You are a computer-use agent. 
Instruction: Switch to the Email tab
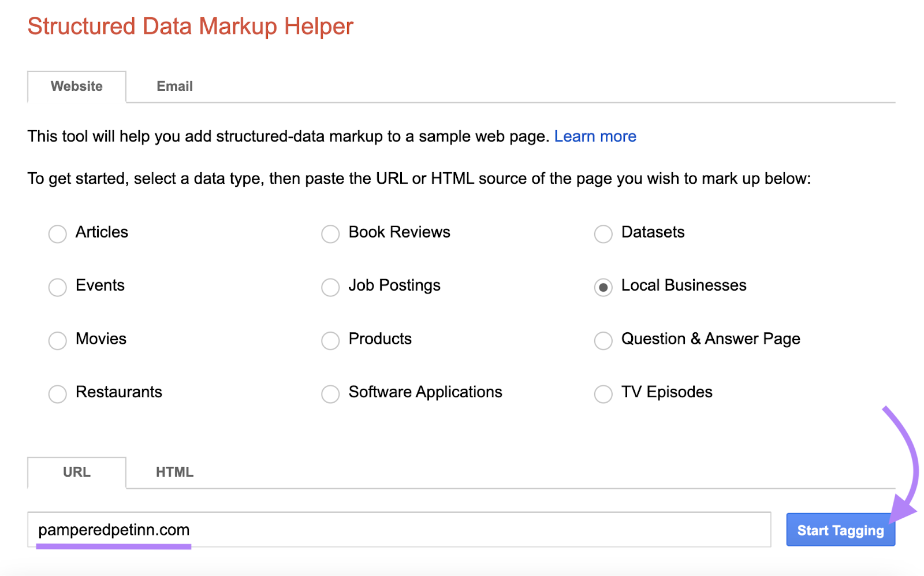(x=174, y=86)
